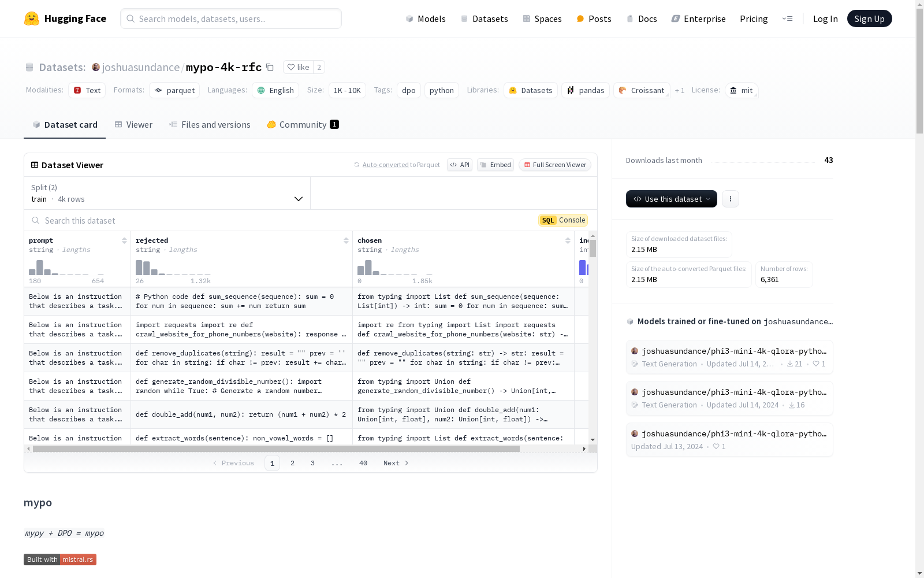Open the Text Generation model updated Jul 14 with 16 downloads
Screen dimensions: 924x578
click(x=729, y=398)
